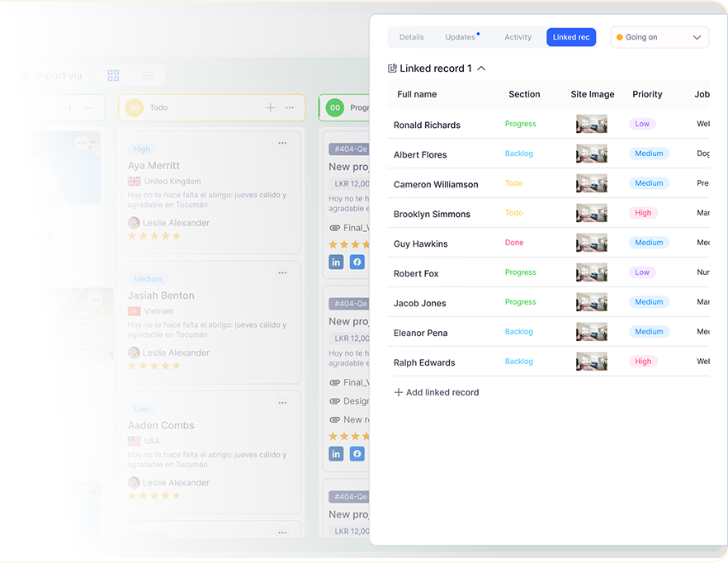728x563 pixels.
Task: Click Ronald Richards site image thumbnail
Action: [591, 124]
